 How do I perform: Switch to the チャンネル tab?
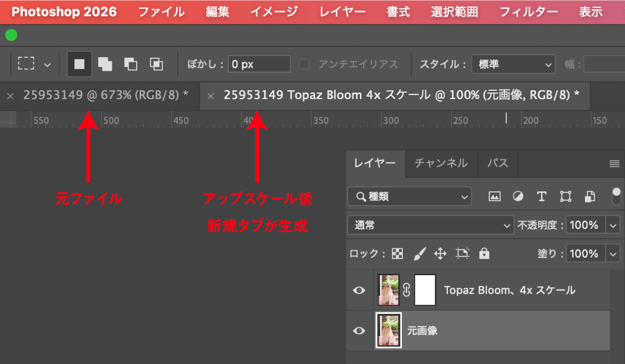click(441, 164)
